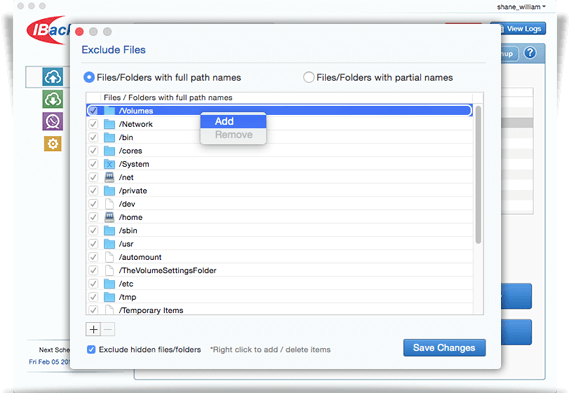This screenshot has width=570, height=393.
Task: Click the plus button to add item
Action: pos(93,329)
